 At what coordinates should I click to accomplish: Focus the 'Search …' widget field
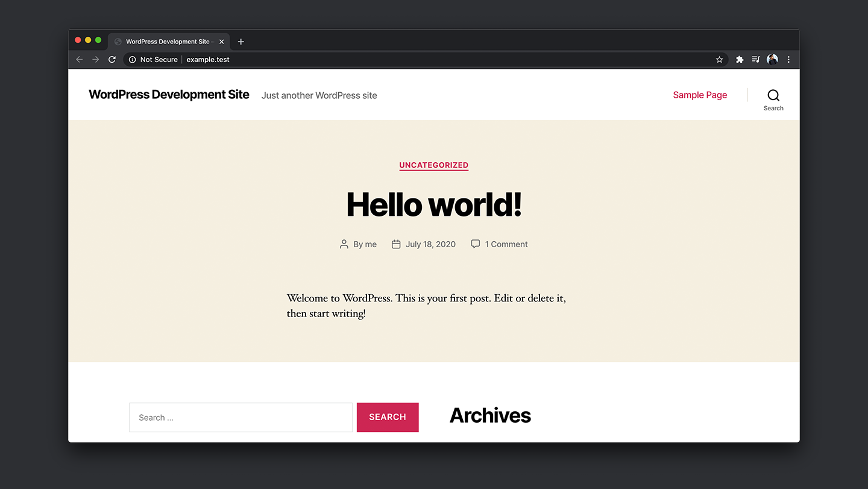tap(241, 417)
